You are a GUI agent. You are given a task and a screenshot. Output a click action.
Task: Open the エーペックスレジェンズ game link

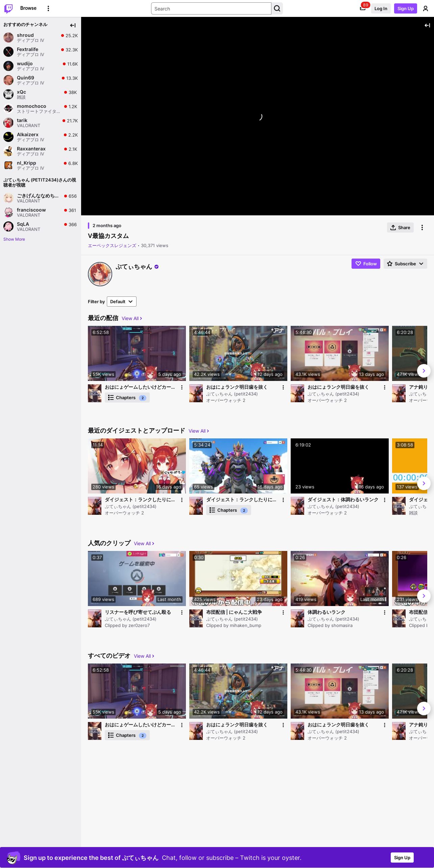112,246
